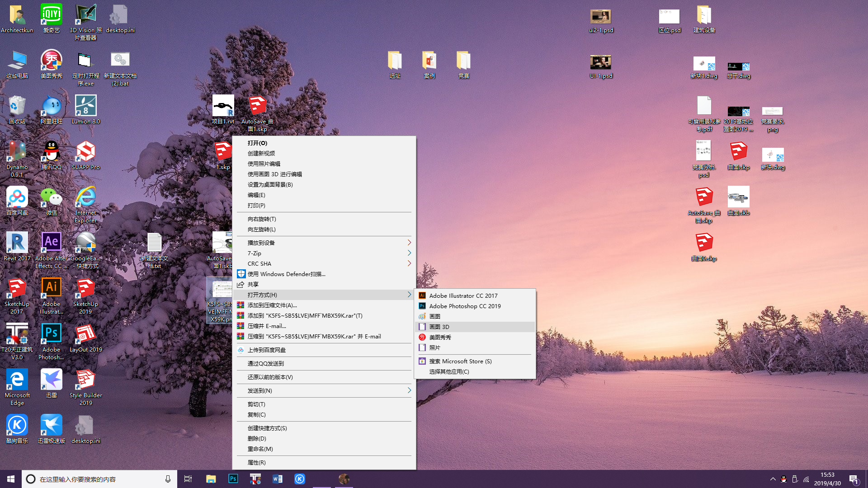Screen dimensions: 868x488
Task: Choose 上传到百度网盘
Action: point(324,350)
